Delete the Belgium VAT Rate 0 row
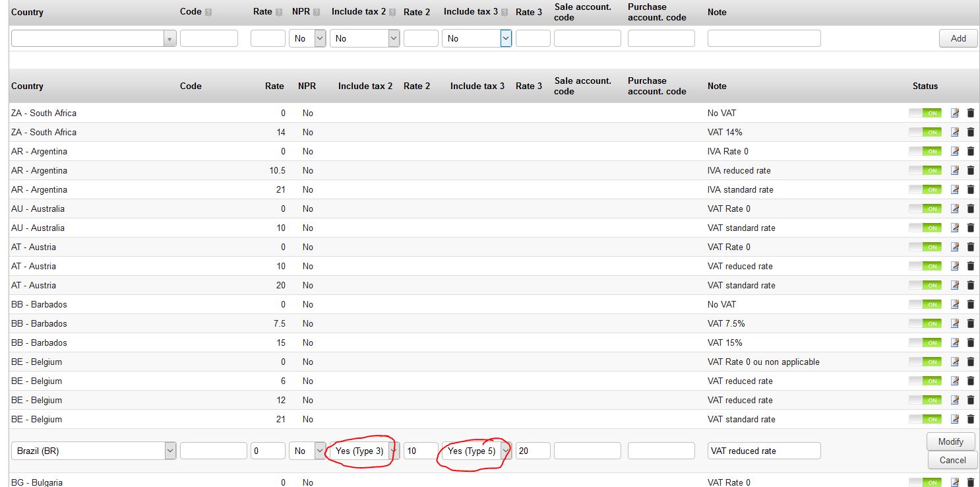The width and height of the screenshot is (980, 487). [970, 362]
